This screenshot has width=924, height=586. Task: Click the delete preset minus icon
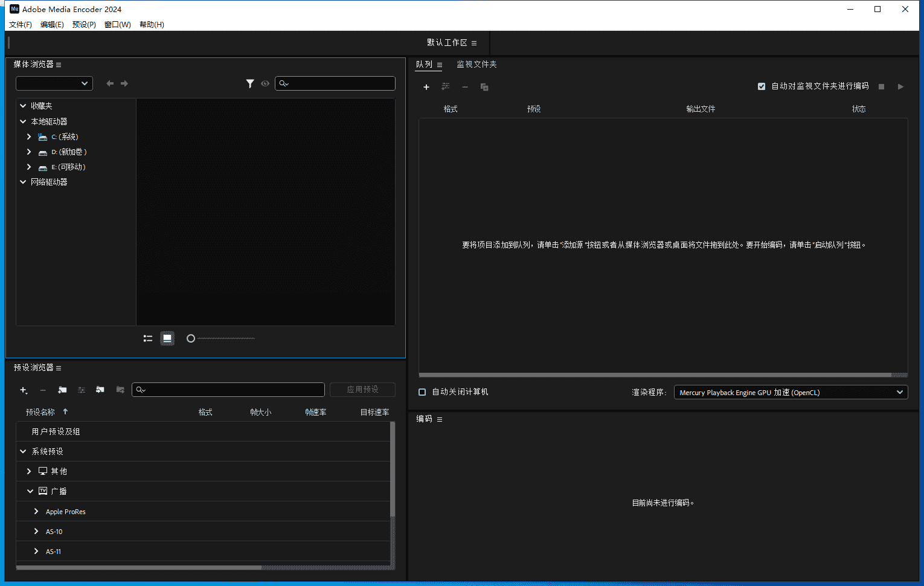(x=43, y=390)
